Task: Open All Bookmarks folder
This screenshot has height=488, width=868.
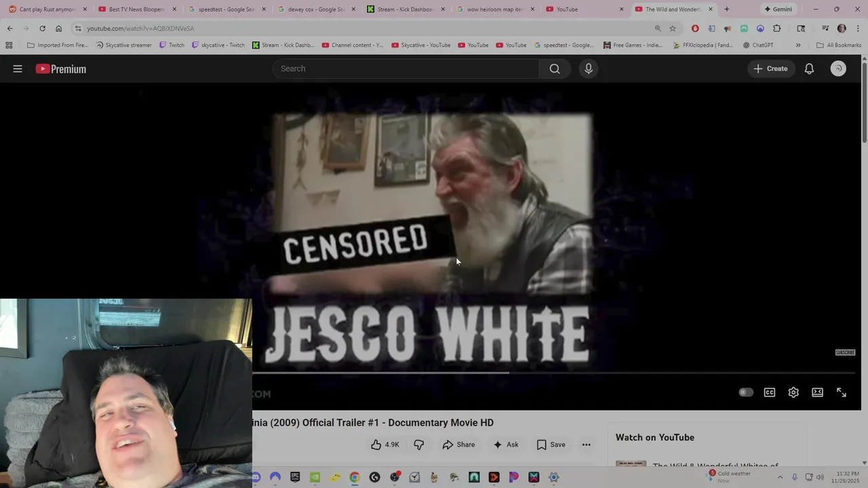Action: click(839, 45)
